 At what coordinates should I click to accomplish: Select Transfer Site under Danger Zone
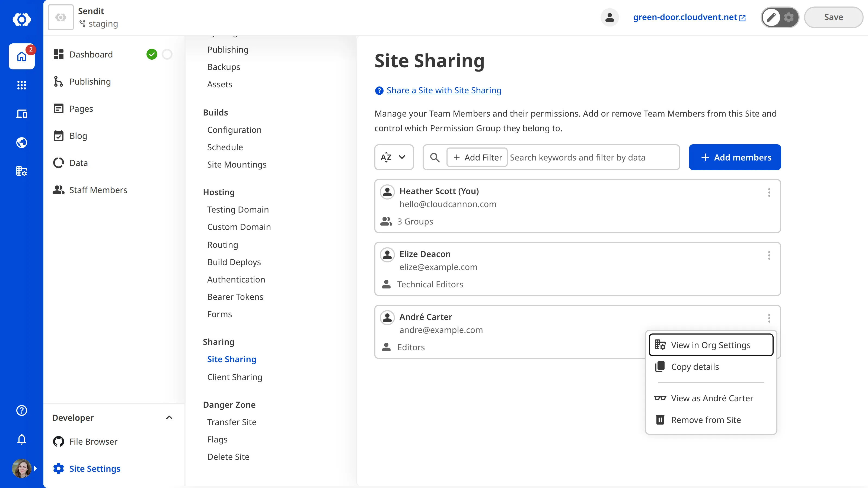coord(231,422)
